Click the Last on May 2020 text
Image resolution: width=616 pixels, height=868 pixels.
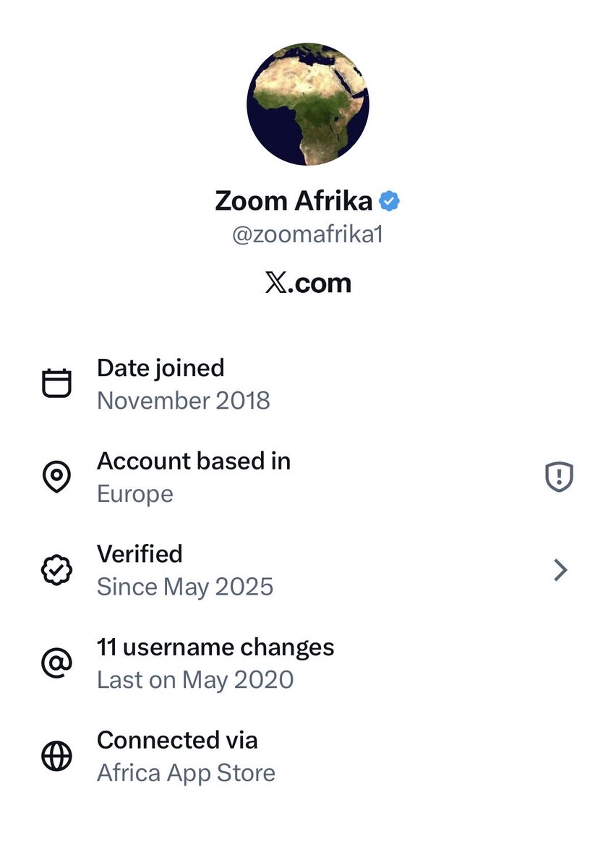(x=195, y=680)
